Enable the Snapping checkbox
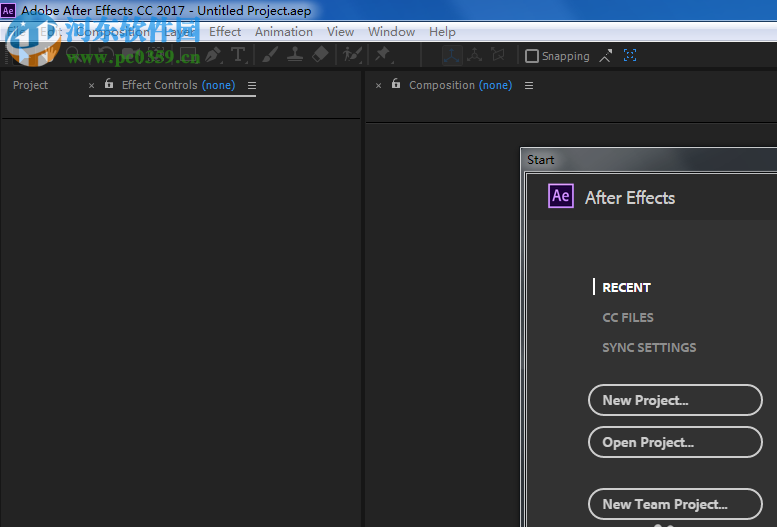 (x=532, y=56)
